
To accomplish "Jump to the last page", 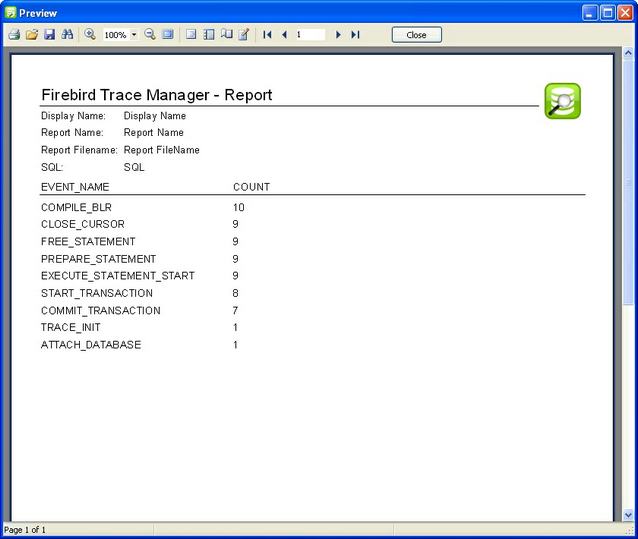I will pos(355,35).
